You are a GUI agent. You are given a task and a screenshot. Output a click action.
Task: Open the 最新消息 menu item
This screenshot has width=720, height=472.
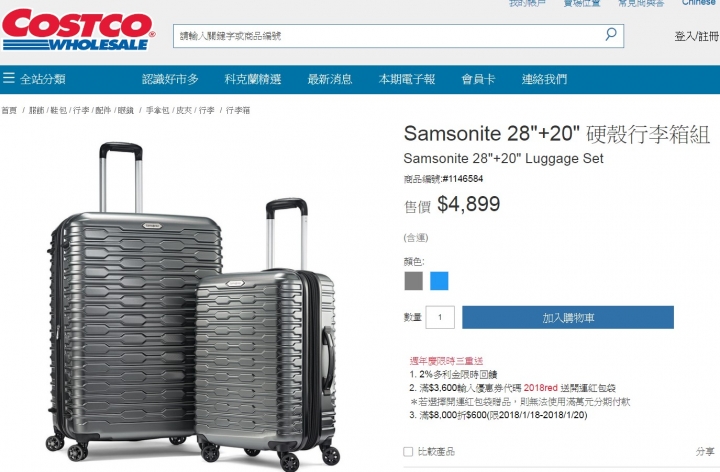330,79
